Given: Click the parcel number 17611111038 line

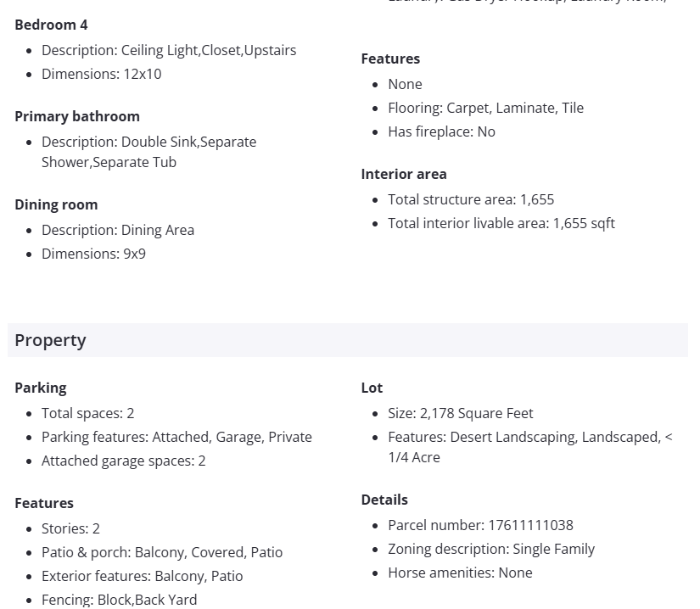Looking at the screenshot, I should (x=480, y=525).
